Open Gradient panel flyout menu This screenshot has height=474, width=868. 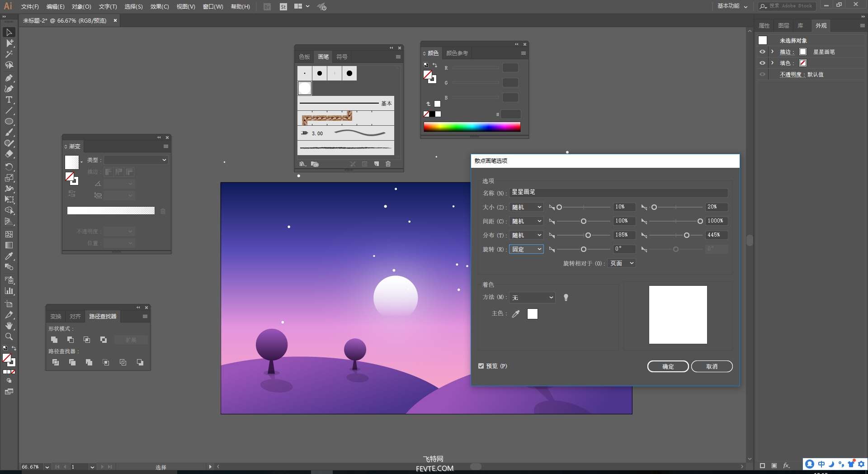pyautogui.click(x=166, y=147)
